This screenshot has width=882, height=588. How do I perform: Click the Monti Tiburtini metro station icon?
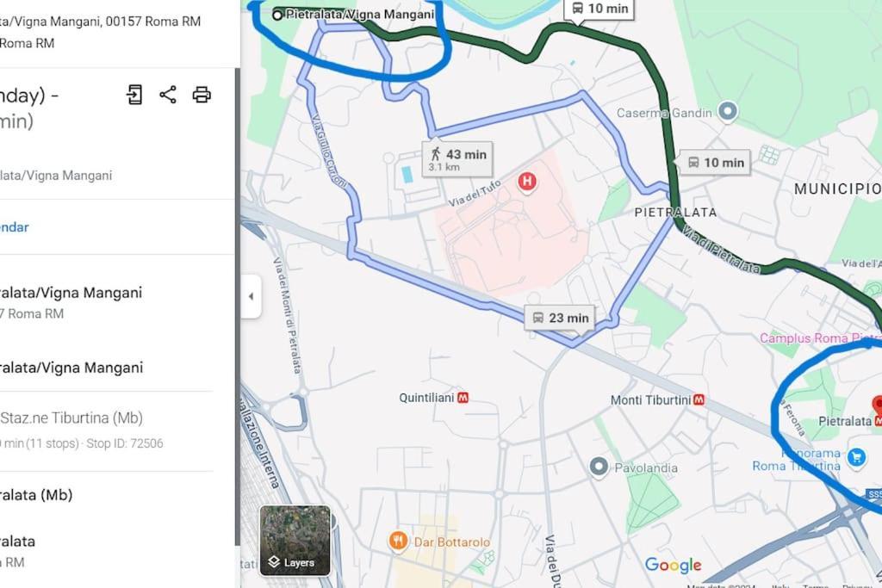click(699, 399)
